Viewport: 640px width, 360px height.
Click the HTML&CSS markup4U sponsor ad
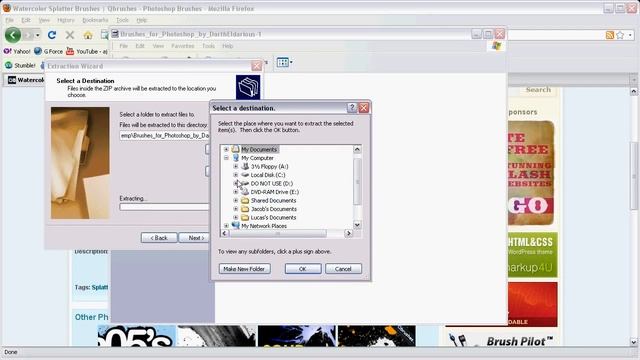pos(532,255)
